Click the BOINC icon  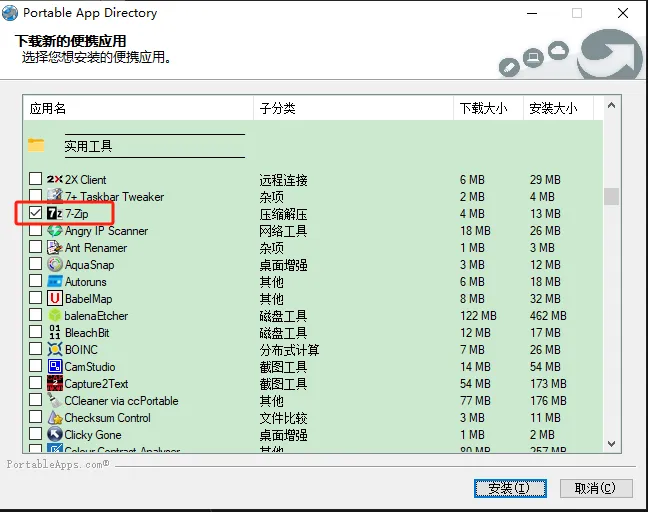pos(55,349)
